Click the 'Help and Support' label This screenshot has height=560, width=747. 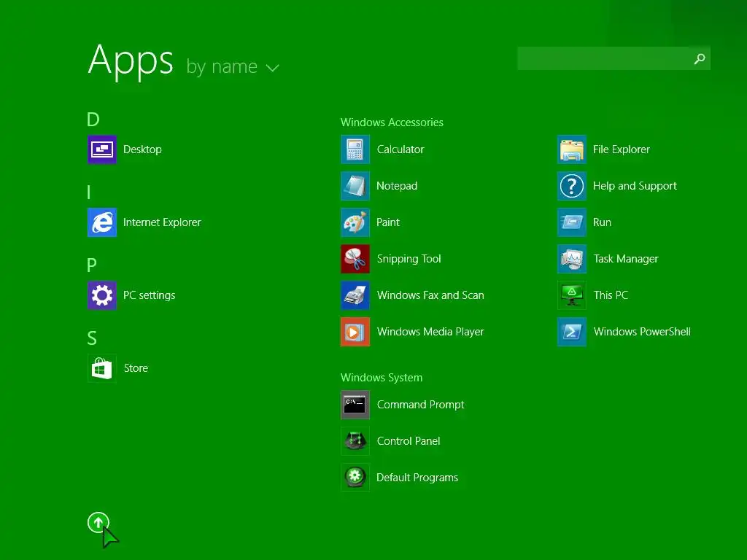[x=635, y=186]
